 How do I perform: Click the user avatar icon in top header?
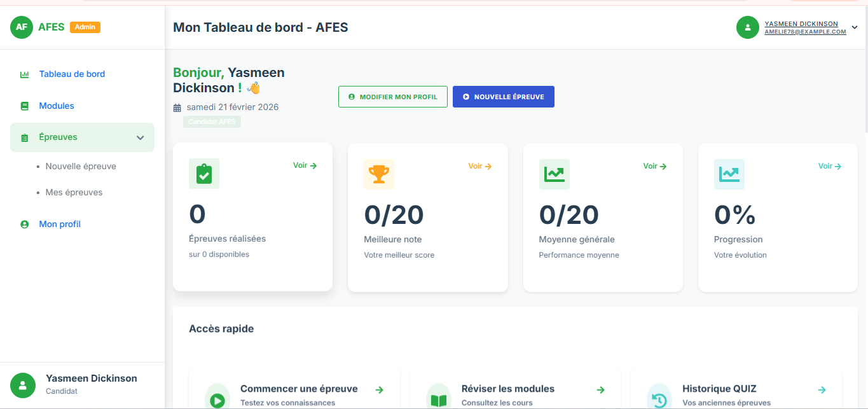pyautogui.click(x=748, y=27)
